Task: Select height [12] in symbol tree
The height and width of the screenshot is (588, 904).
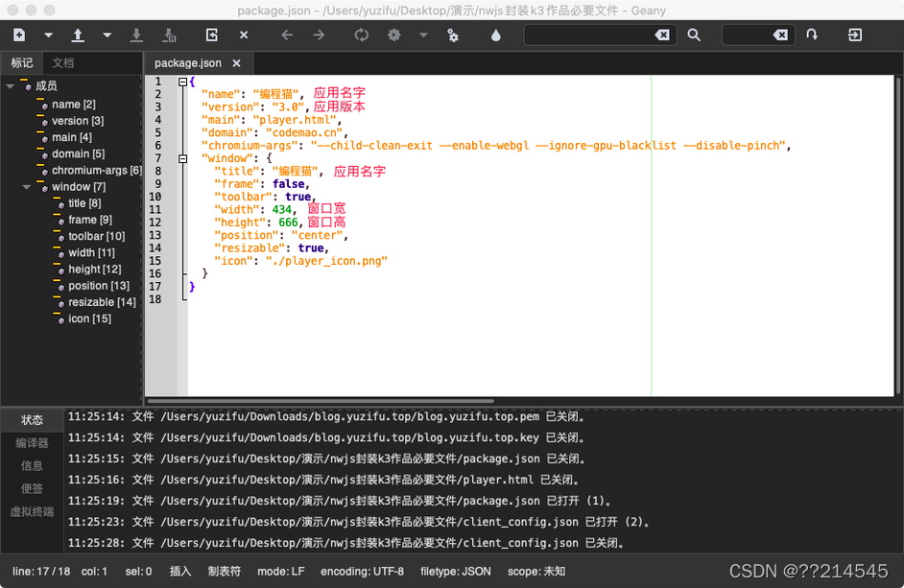Action: tap(95, 270)
